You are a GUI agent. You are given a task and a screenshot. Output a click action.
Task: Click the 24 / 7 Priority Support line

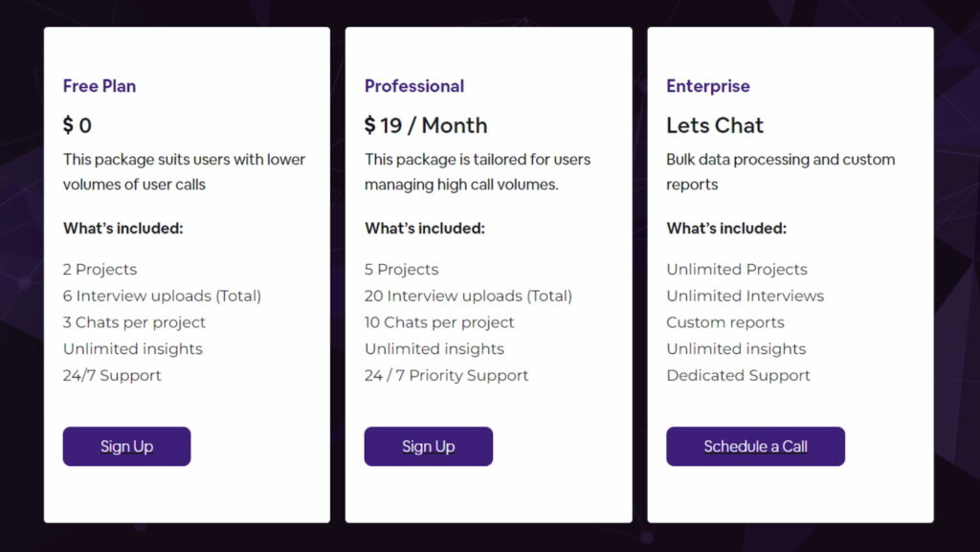446,376
